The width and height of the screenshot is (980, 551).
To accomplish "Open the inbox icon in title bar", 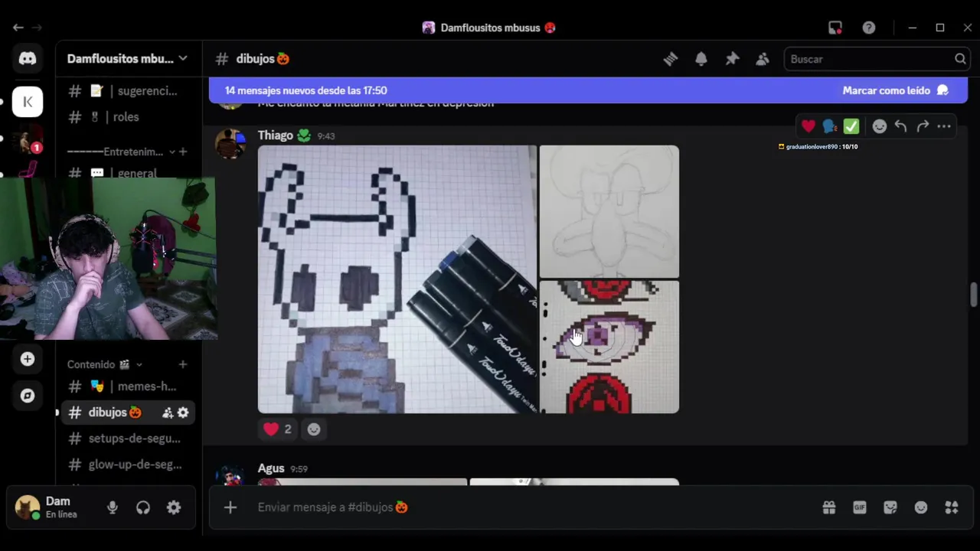I will pyautogui.click(x=835, y=28).
